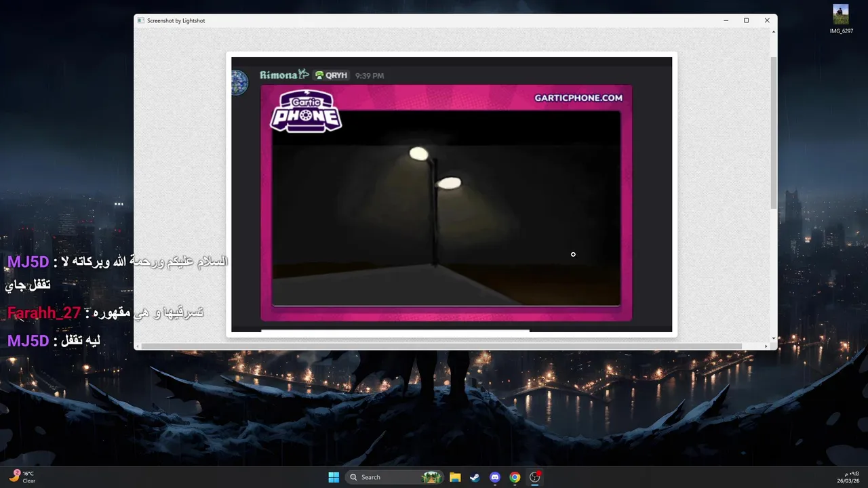The height and width of the screenshot is (488, 868).
Task: Open the weather widget showing 16°C Clear
Action: click(22, 476)
